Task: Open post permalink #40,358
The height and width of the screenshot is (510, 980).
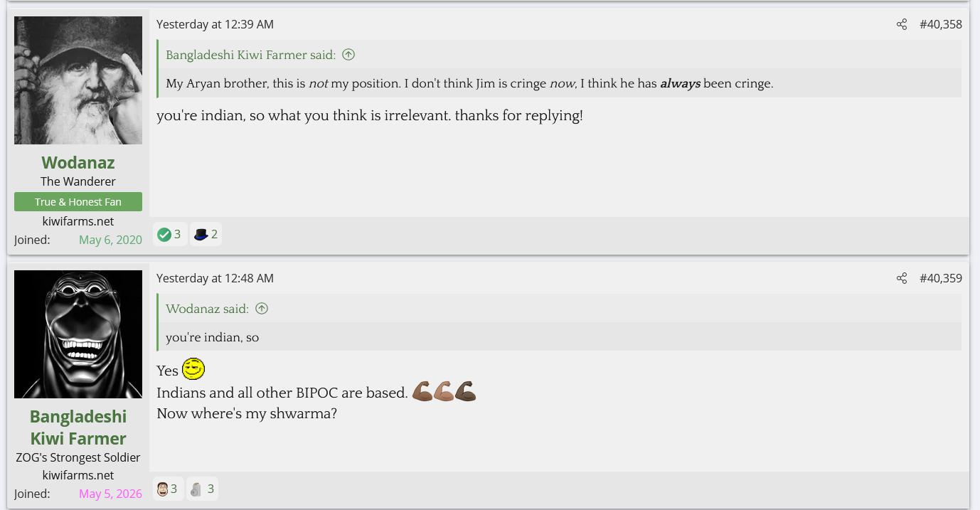Action: click(941, 25)
